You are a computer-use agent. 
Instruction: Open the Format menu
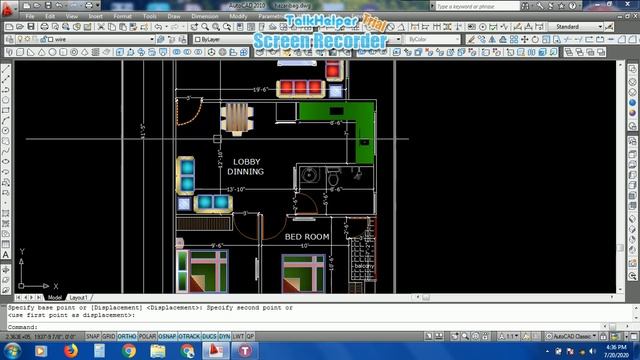pos(122,16)
